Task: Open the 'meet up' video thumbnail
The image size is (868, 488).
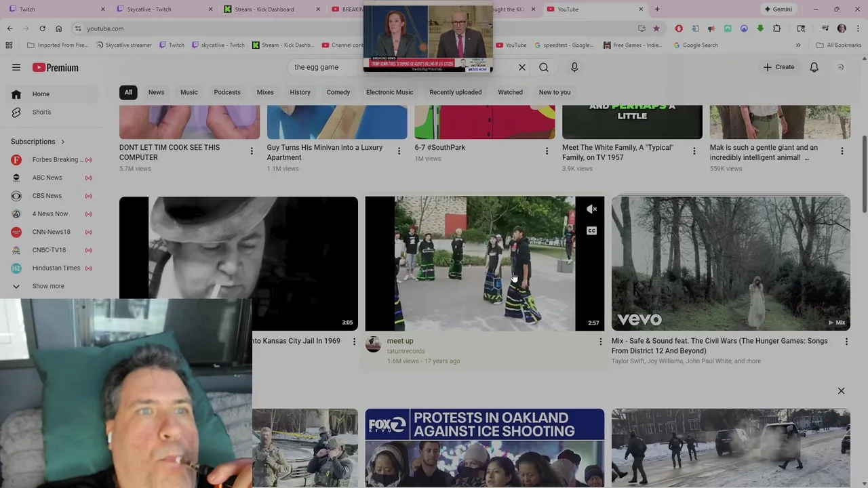Action: tap(484, 264)
